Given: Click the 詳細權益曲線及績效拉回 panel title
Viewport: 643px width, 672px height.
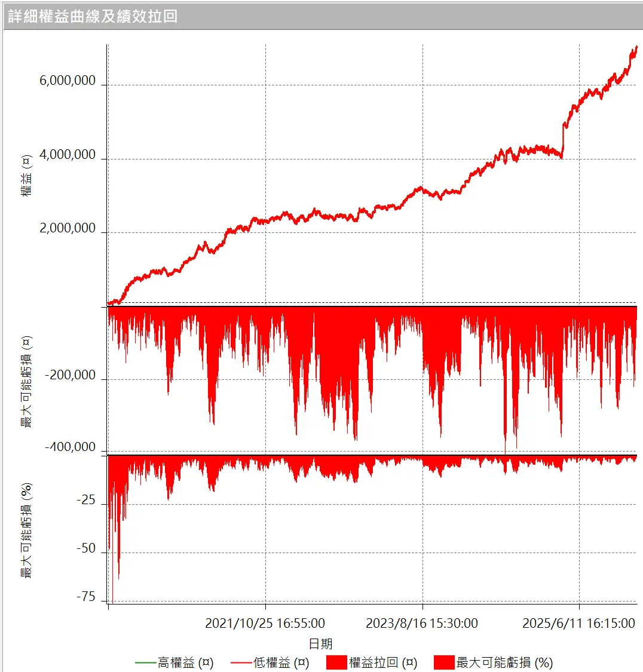Looking at the screenshot, I should click(x=93, y=16).
